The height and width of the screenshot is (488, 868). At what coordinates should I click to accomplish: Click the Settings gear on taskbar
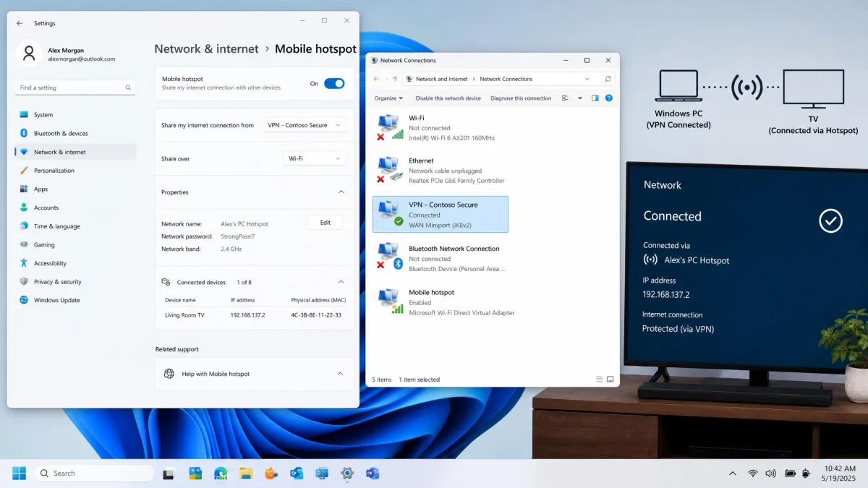(347, 474)
